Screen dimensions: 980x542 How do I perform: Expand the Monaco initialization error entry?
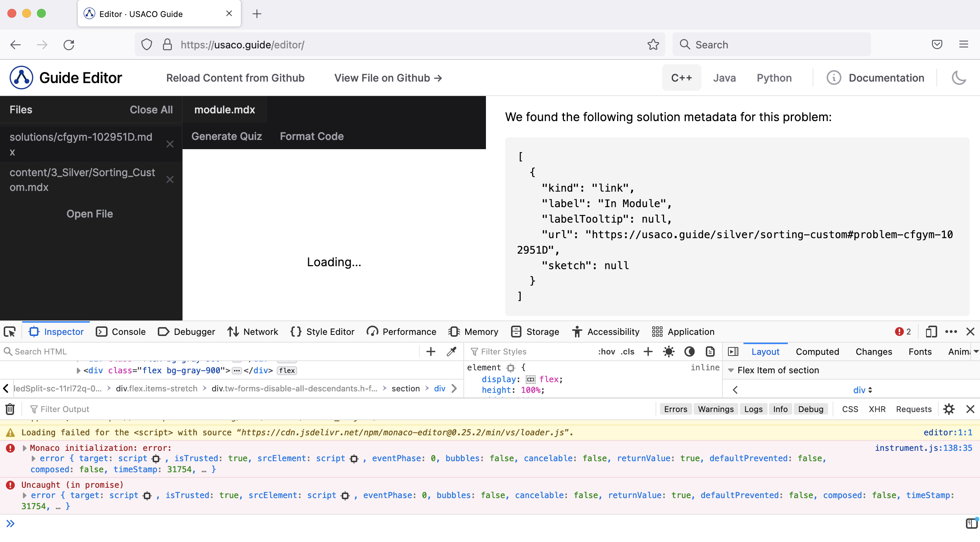[x=25, y=448]
